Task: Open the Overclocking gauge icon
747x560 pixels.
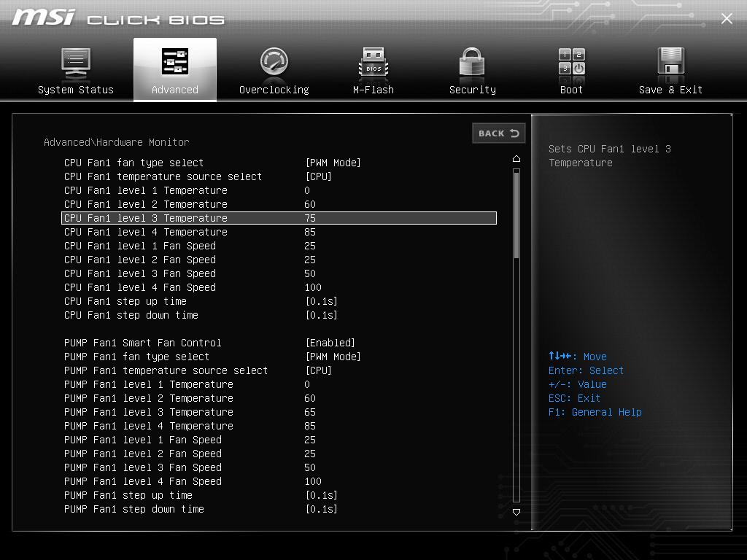Action: pyautogui.click(x=274, y=61)
